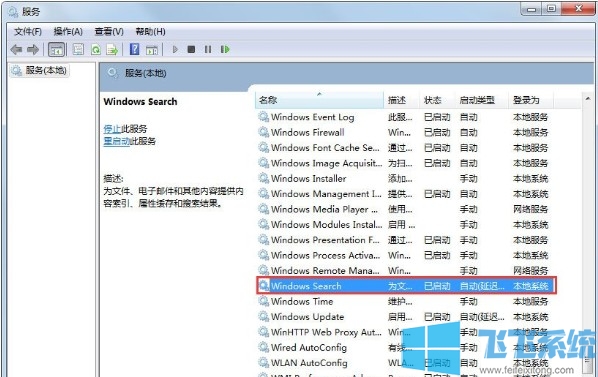Sort by the 描述 column header

pos(402,100)
